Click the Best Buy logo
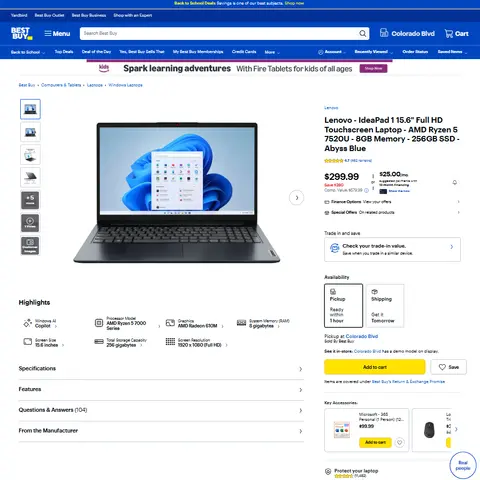Image resolution: width=480 pixels, height=480 pixels. [22, 33]
